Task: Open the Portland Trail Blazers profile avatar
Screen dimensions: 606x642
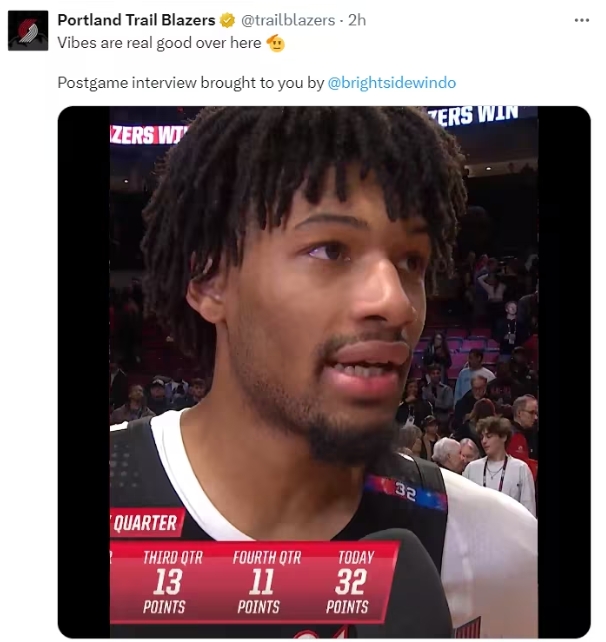Action: (x=28, y=31)
